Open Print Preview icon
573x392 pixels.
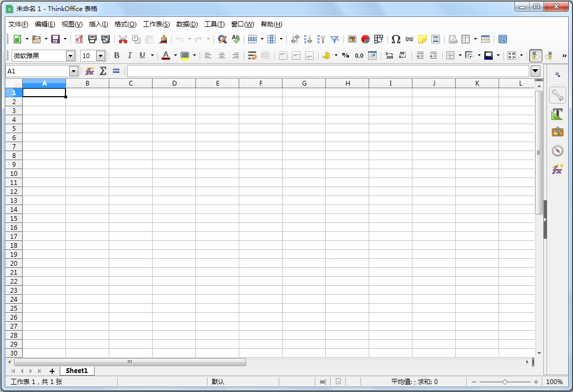click(x=106, y=39)
